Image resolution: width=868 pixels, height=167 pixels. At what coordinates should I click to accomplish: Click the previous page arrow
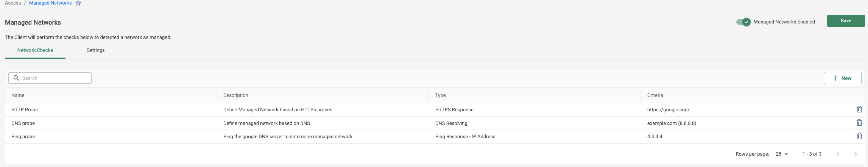pyautogui.click(x=838, y=154)
